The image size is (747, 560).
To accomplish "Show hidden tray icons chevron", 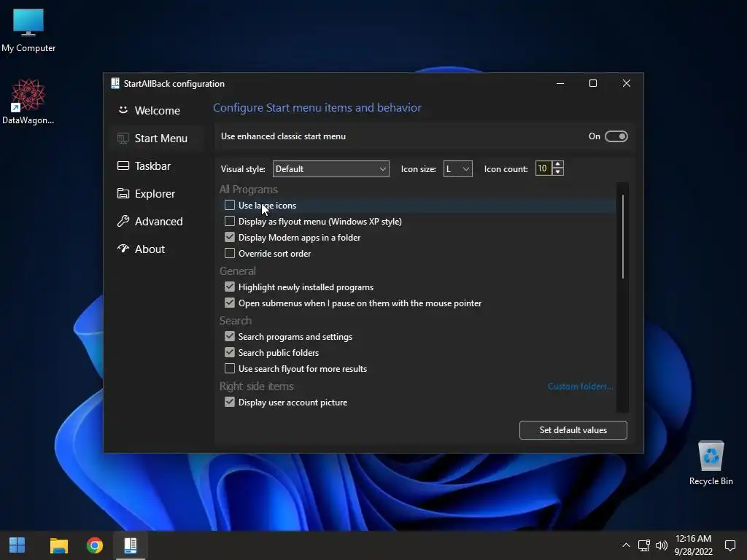I will [x=626, y=545].
